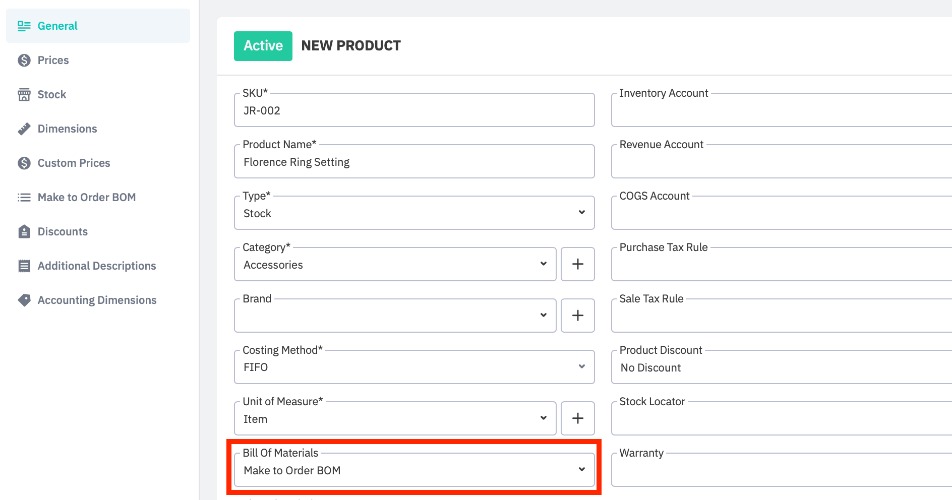Click the Custom Prices dollar icon
The height and width of the screenshot is (500, 952).
pos(24,163)
